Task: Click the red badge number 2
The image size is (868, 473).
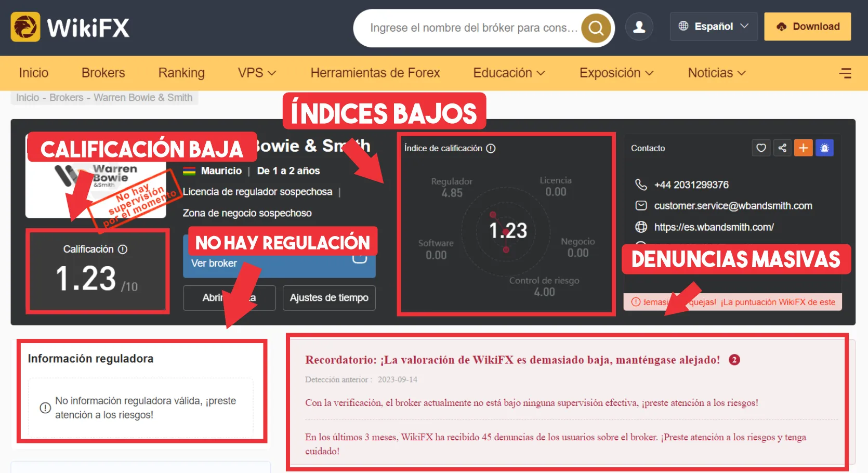Action: pyautogui.click(x=734, y=360)
